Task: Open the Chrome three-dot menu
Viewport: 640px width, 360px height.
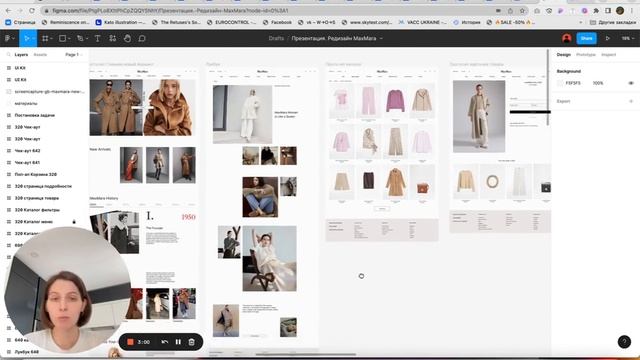Action: tap(631, 11)
